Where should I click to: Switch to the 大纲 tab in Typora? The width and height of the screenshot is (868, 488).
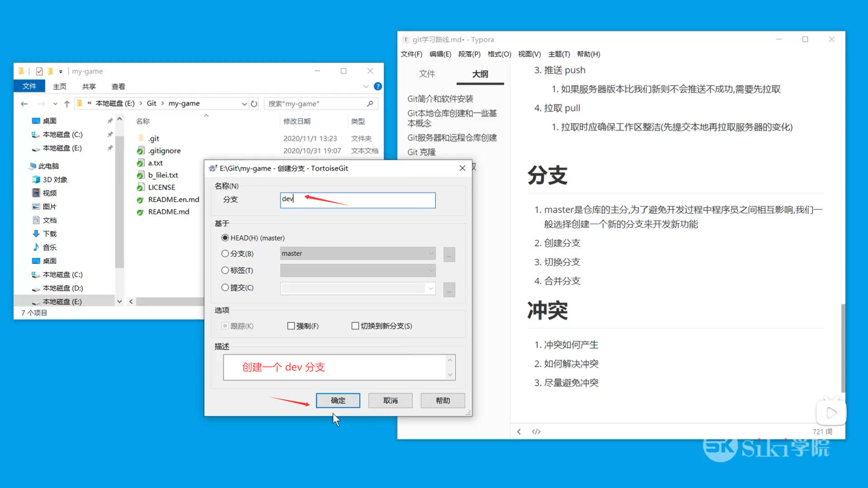click(x=480, y=74)
